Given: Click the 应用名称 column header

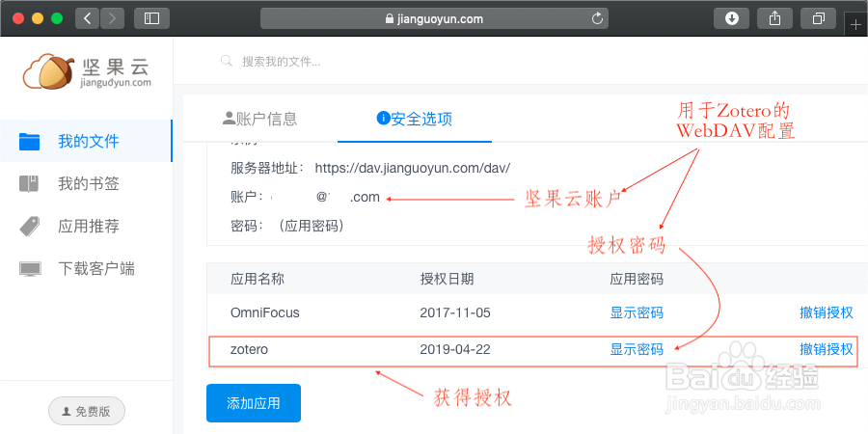Looking at the screenshot, I should coord(258,279).
